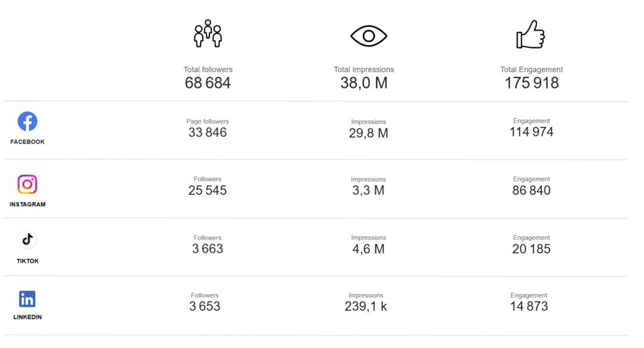Click Instagram followers count 25 545
The height and width of the screenshot is (348, 644).
pyautogui.click(x=208, y=190)
